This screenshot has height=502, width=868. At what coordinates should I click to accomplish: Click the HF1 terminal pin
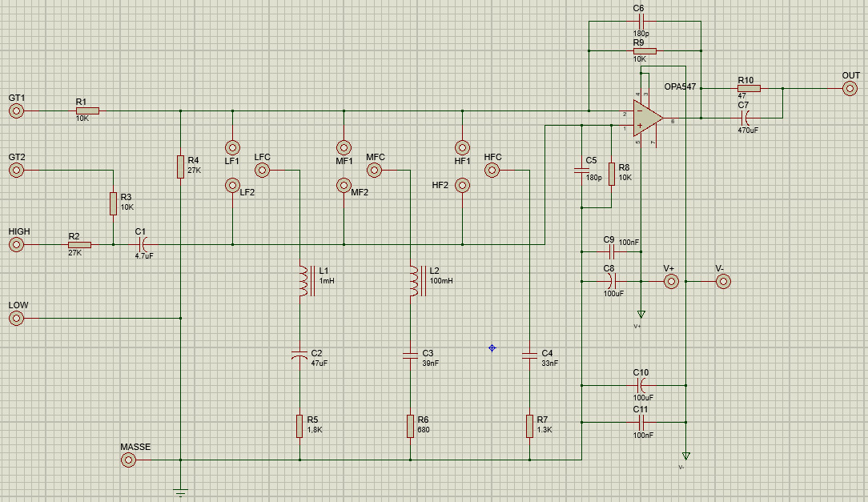click(463, 148)
